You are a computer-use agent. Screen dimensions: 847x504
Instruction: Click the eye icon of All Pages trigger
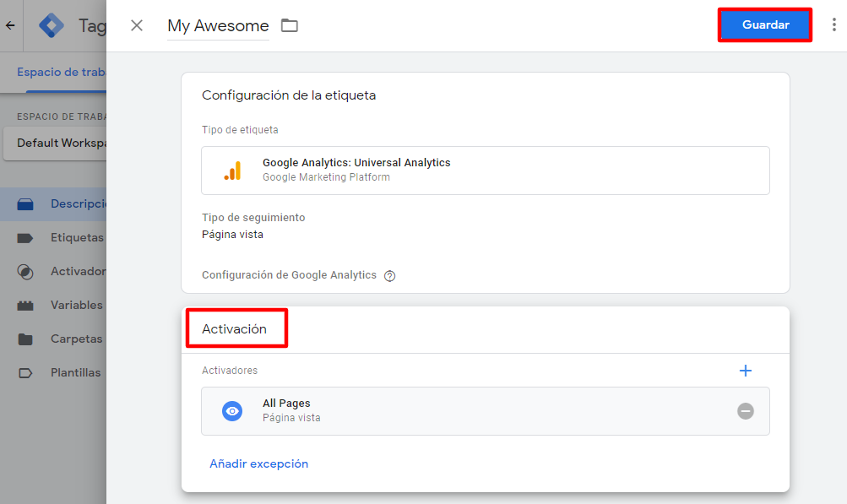[x=232, y=411]
